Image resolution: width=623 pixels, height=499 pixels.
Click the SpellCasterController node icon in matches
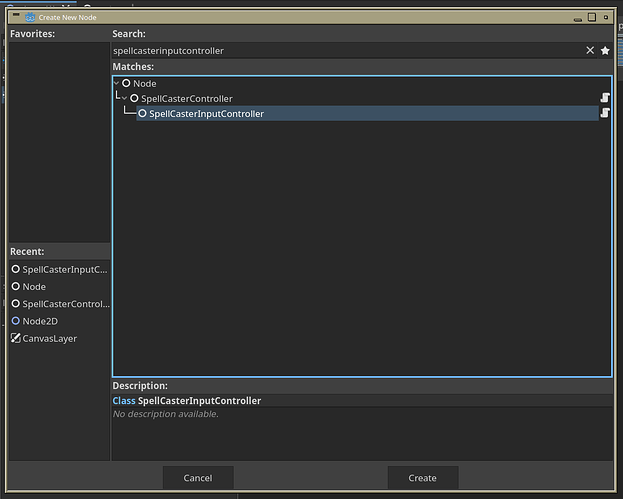134,98
